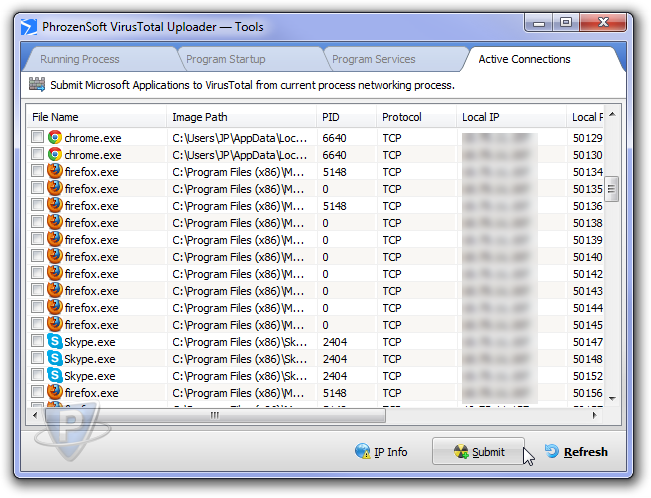Check the box for Skype.exe on port 50148

37,359
